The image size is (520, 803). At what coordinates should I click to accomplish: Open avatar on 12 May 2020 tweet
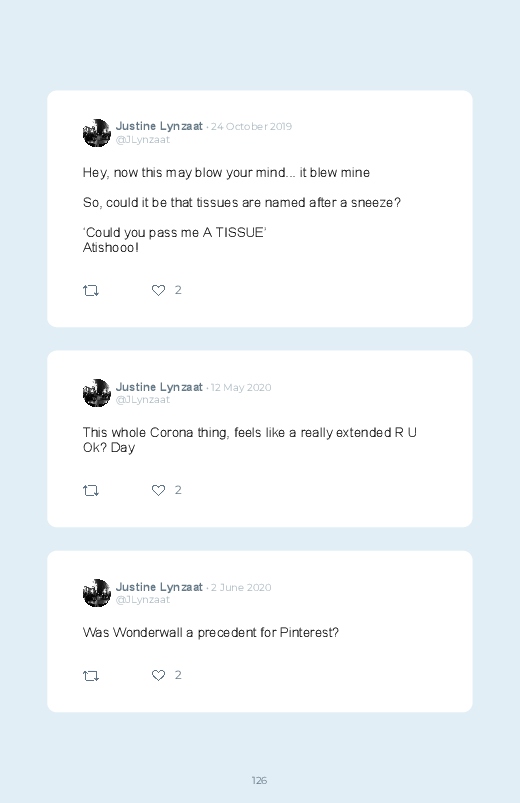[x=97, y=393]
